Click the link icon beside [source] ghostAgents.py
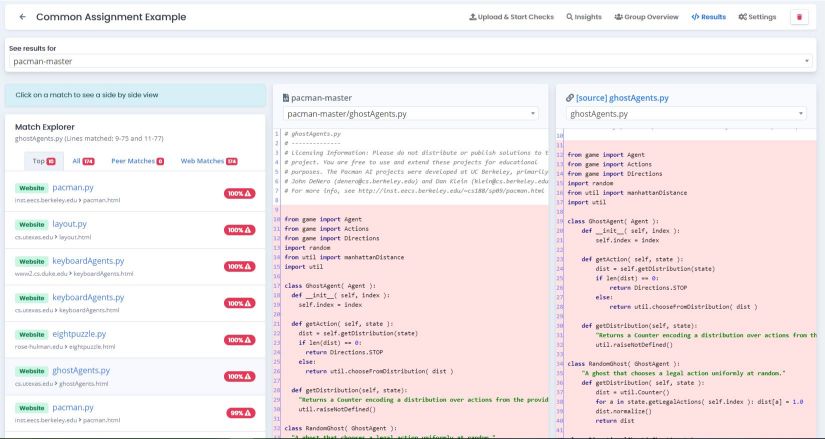 (x=569, y=98)
